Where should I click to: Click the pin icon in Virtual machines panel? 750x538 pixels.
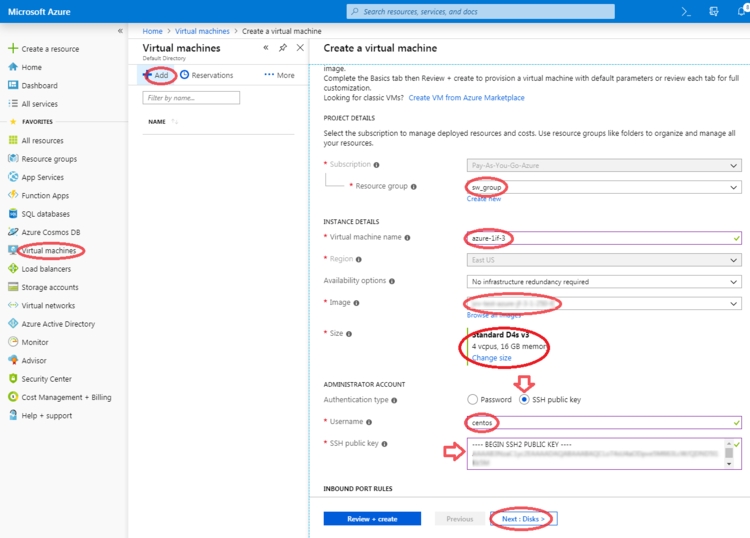pos(283,48)
